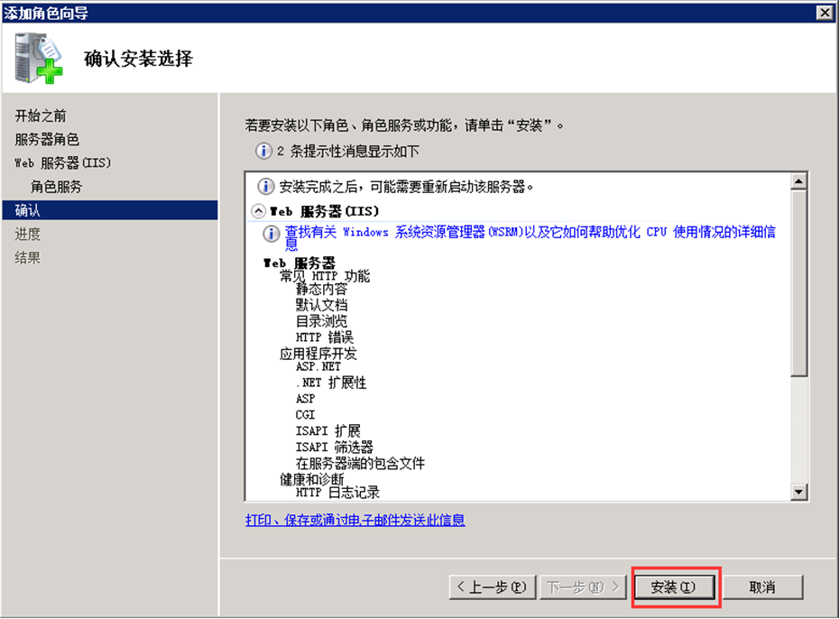Click the ASP.NET entry in the summary list
Image resolution: width=840 pixels, height=619 pixels.
pyautogui.click(x=318, y=367)
